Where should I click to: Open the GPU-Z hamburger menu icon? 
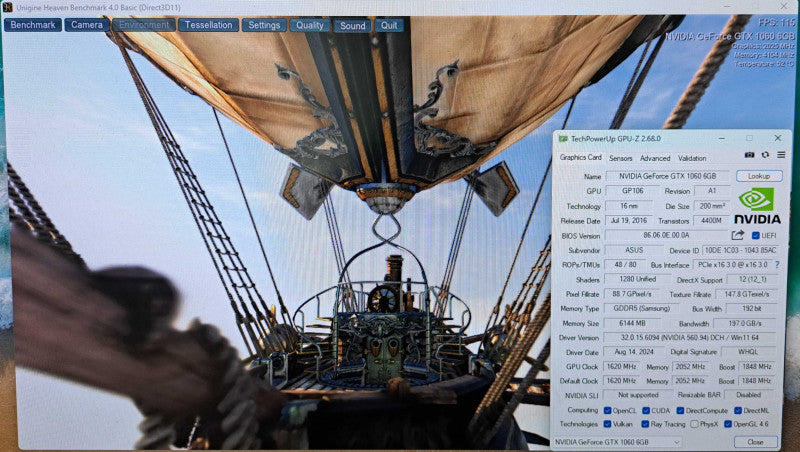point(781,155)
